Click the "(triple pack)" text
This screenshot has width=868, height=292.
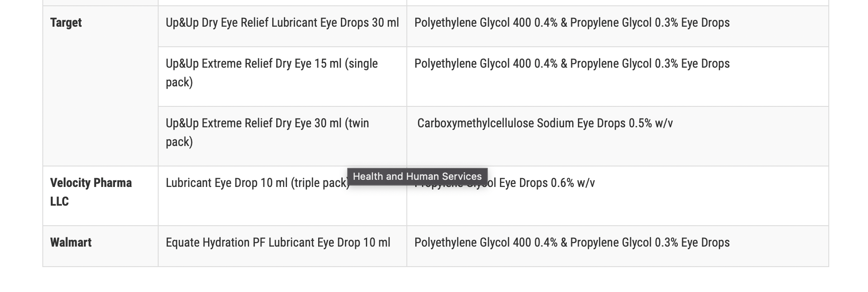tap(320, 183)
